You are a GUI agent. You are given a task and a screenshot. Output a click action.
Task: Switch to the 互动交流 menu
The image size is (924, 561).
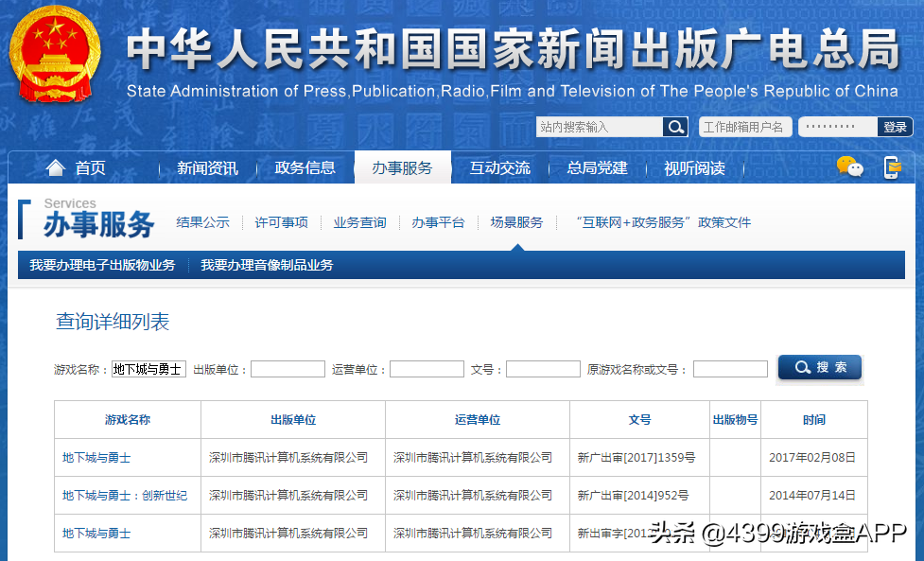tap(499, 168)
